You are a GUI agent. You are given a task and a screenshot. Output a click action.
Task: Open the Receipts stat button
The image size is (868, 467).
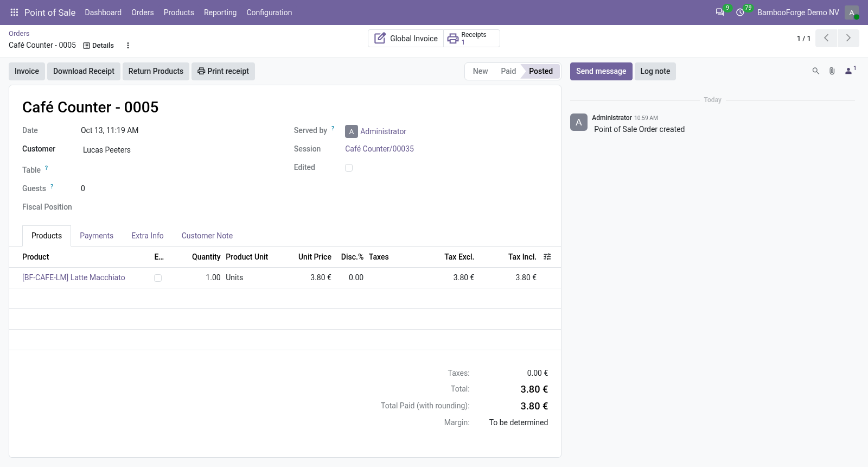[471, 39]
